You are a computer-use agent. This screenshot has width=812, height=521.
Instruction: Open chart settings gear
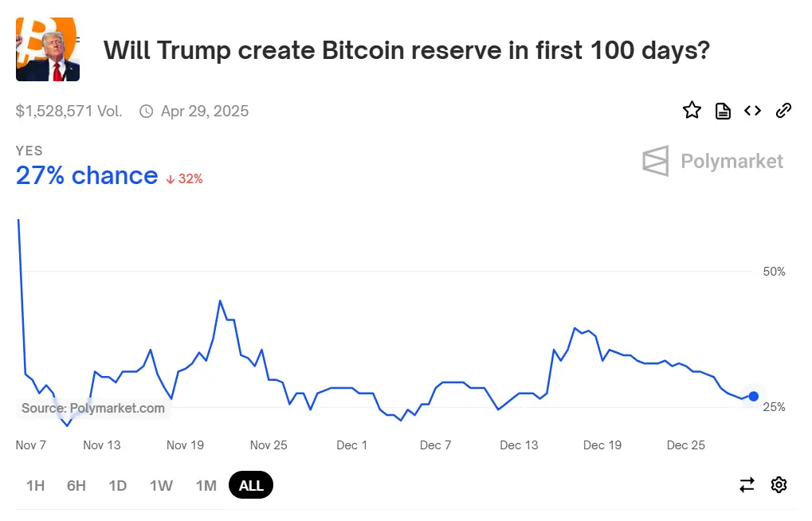(778, 484)
